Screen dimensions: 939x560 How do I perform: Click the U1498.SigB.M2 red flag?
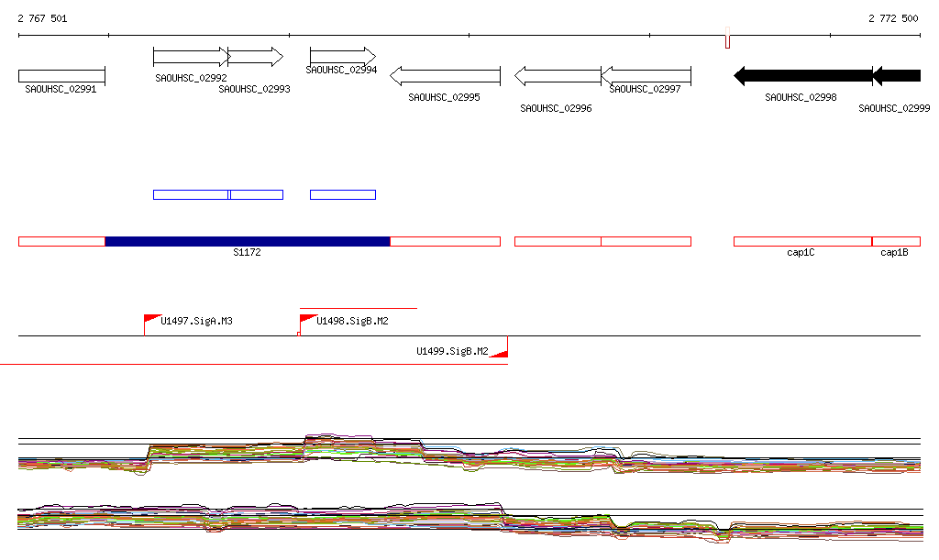(308, 319)
